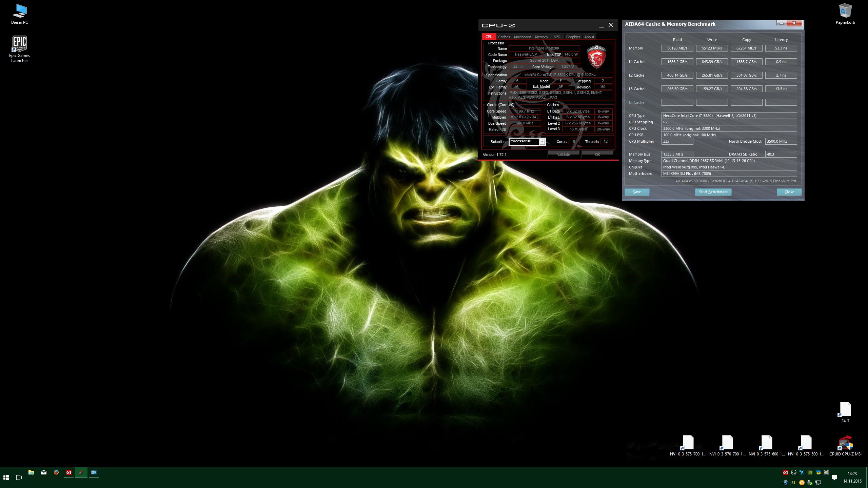Switch to the Mainboard tab in CPU-Z
This screenshot has width=868, height=488.
coord(522,37)
